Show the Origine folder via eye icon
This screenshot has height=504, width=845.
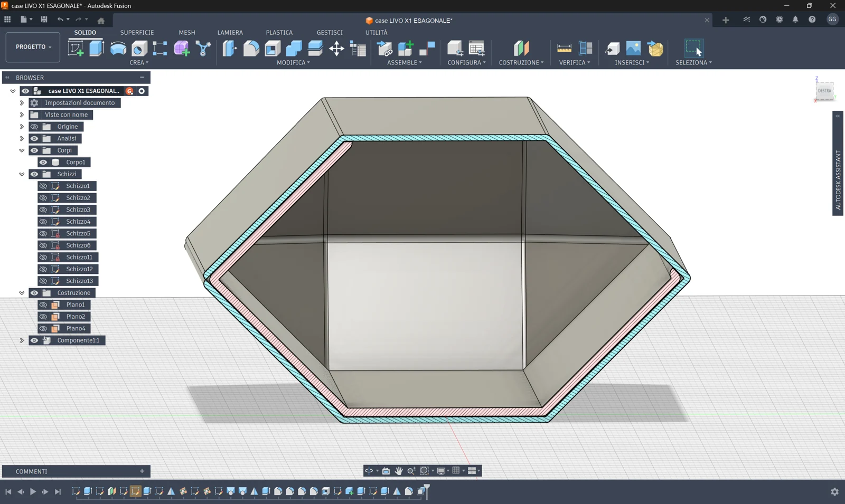click(34, 127)
